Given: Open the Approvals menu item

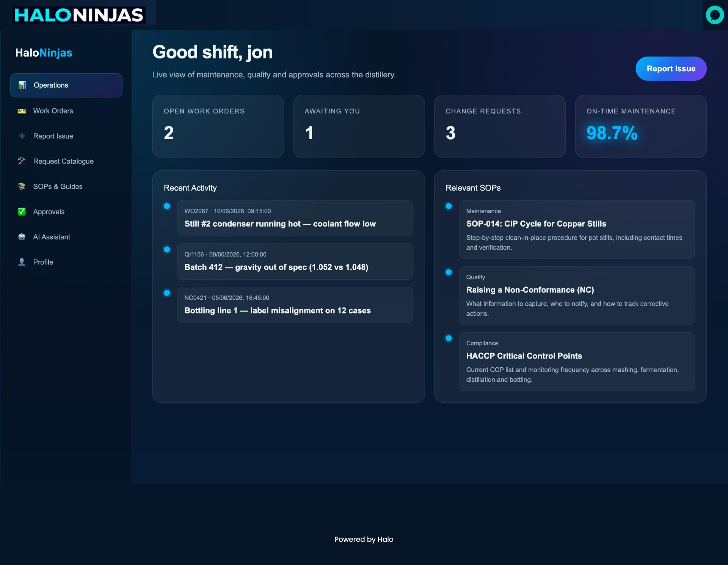Looking at the screenshot, I should [x=66, y=212].
